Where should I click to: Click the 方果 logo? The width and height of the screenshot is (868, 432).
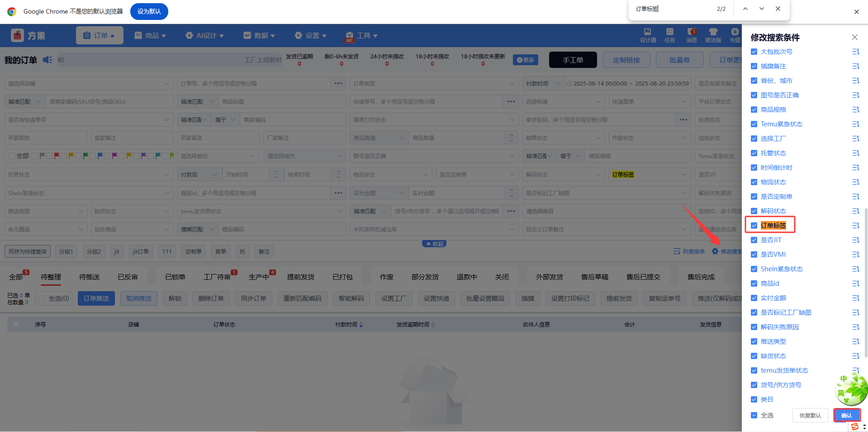click(28, 35)
